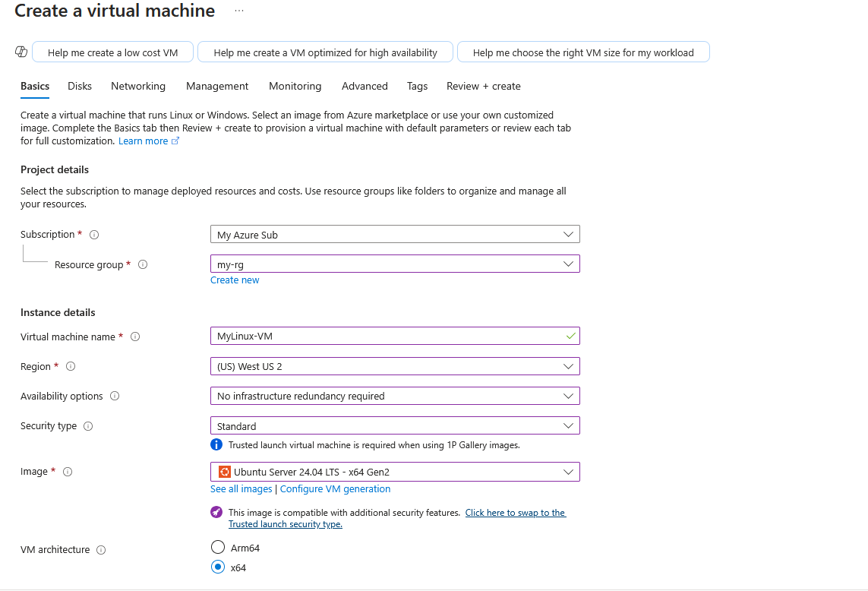This screenshot has width=868, height=591.
Task: Open the Security type dropdown
Action: 395,426
